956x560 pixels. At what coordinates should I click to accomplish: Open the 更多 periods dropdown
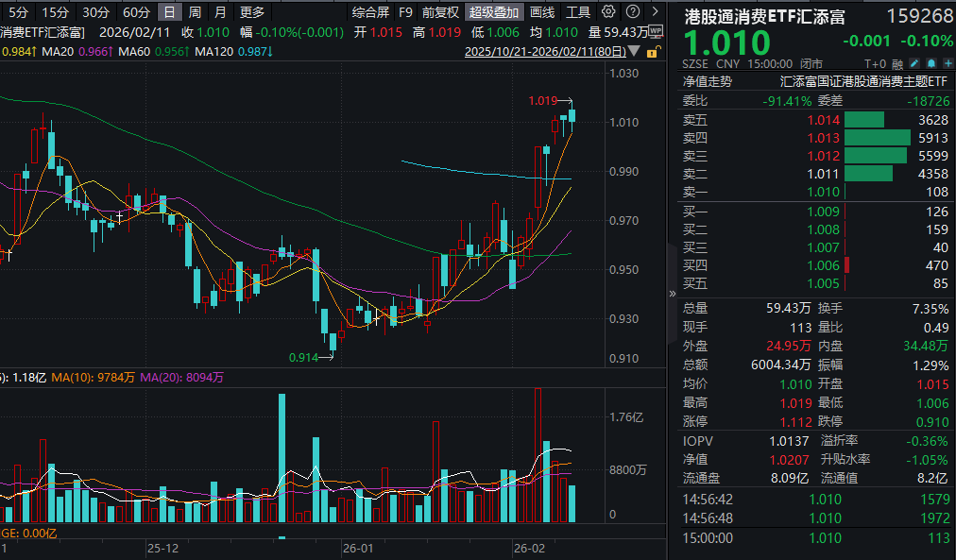point(252,12)
